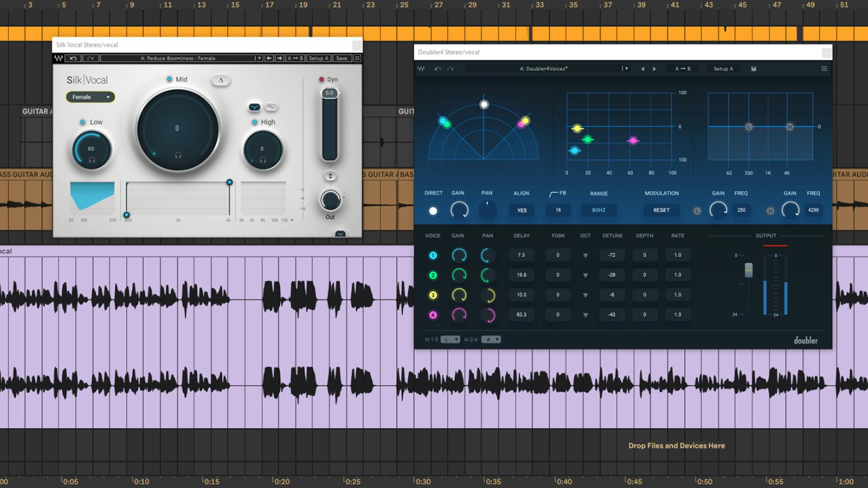868x488 pixels.
Task: Click Setup A in Silk Vocal toolbar
Action: pos(319,58)
